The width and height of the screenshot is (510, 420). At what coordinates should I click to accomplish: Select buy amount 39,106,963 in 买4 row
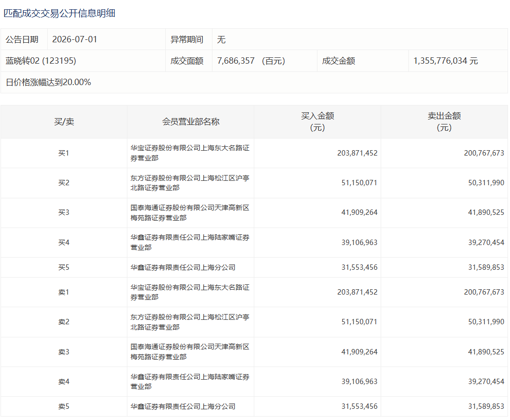[359, 243]
